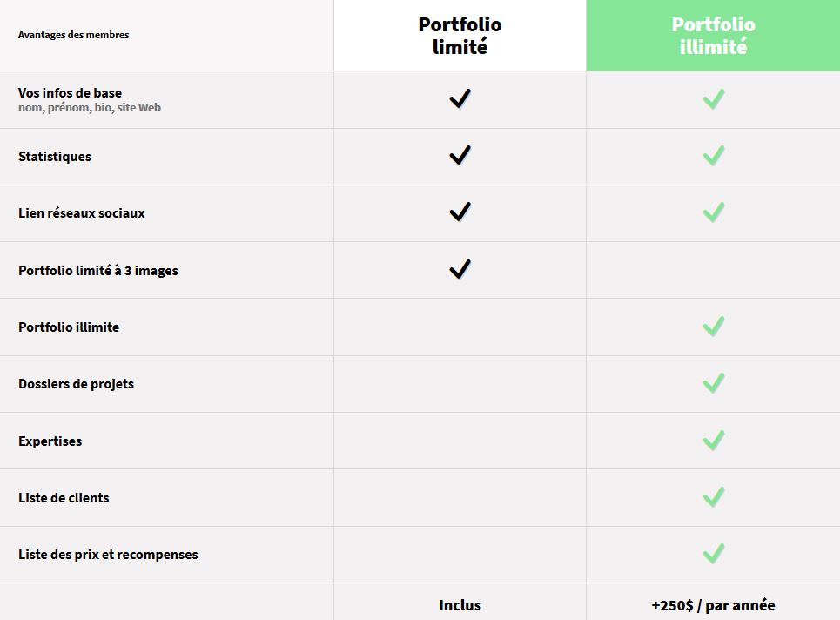Image resolution: width=840 pixels, height=620 pixels.
Task: Click the green checkmark for Expertises
Action: [714, 441]
